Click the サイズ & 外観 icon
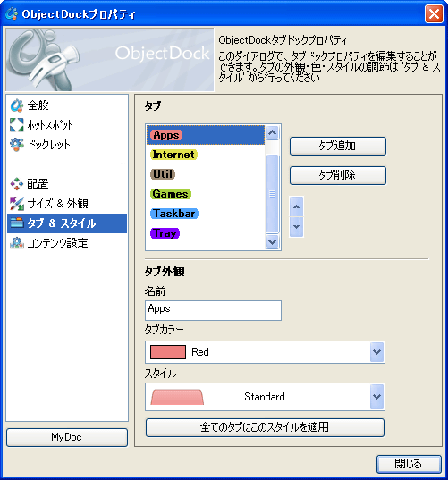 pyautogui.click(x=16, y=204)
